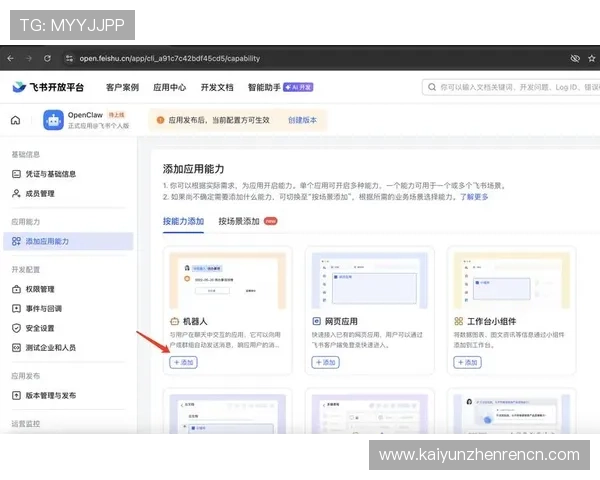Reload the page with refresh icon
The width and height of the screenshot is (600, 480).
point(47,58)
